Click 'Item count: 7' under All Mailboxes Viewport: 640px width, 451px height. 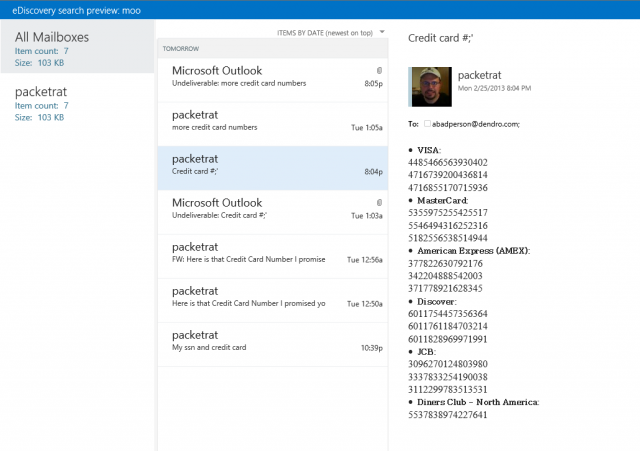[42, 51]
